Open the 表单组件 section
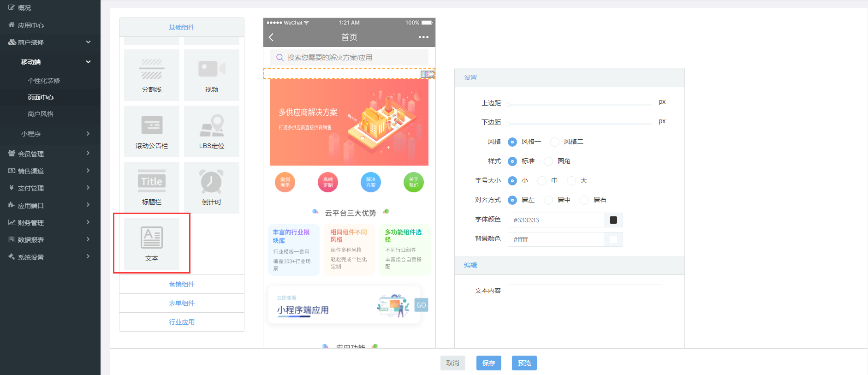This screenshot has height=375, width=868. click(x=182, y=303)
